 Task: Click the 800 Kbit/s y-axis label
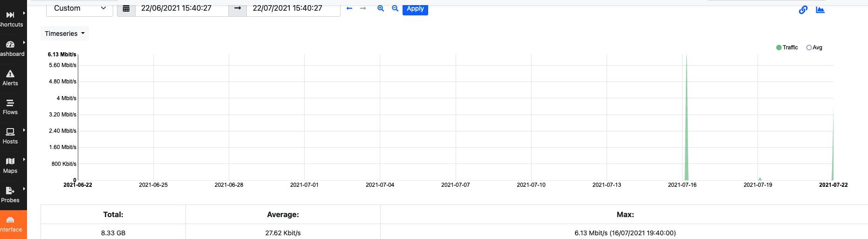(x=64, y=164)
